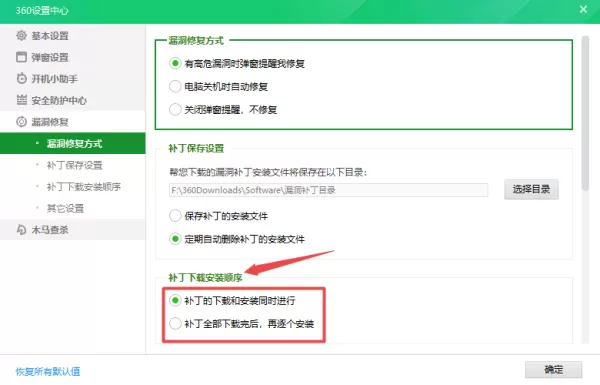Open 开机小助手 section
The height and width of the screenshot is (385, 600).
coord(73,79)
